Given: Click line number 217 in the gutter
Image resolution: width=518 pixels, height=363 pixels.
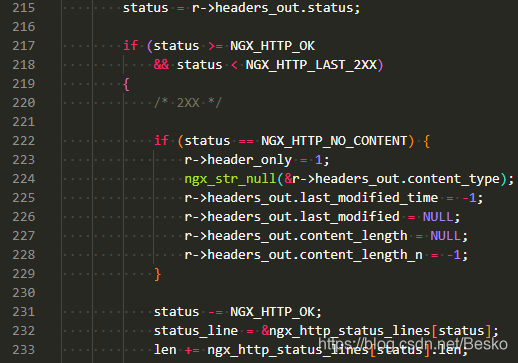Looking at the screenshot, I should click(23, 46).
